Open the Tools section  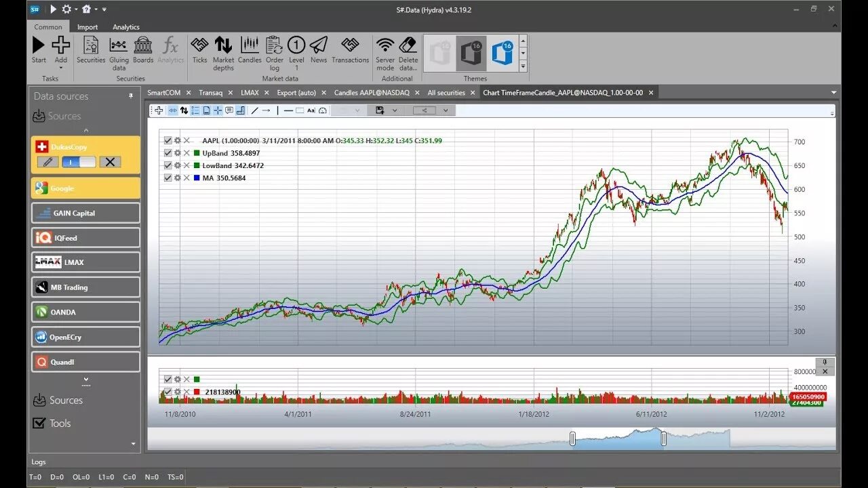coord(52,423)
